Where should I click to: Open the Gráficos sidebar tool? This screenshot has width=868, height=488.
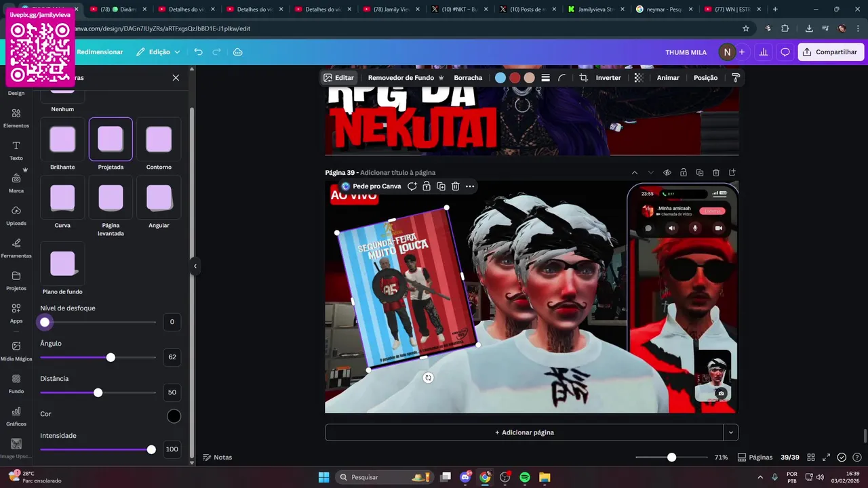[16, 416]
